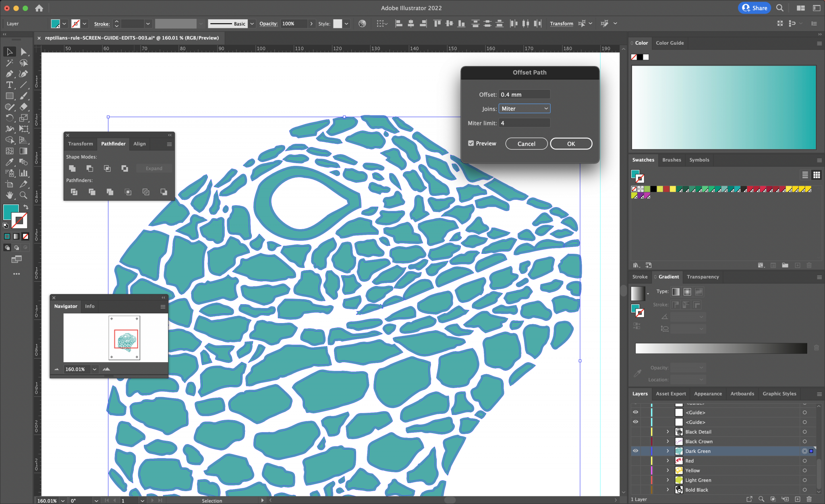Image resolution: width=825 pixels, height=504 pixels.
Task: Select the Direct Selection tool
Action: tap(23, 52)
